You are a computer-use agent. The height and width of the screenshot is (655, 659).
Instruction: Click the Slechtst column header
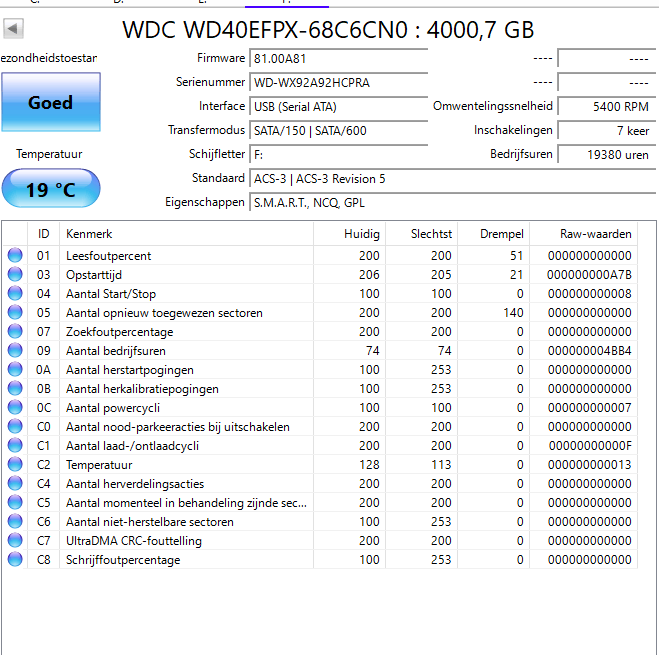[422, 234]
